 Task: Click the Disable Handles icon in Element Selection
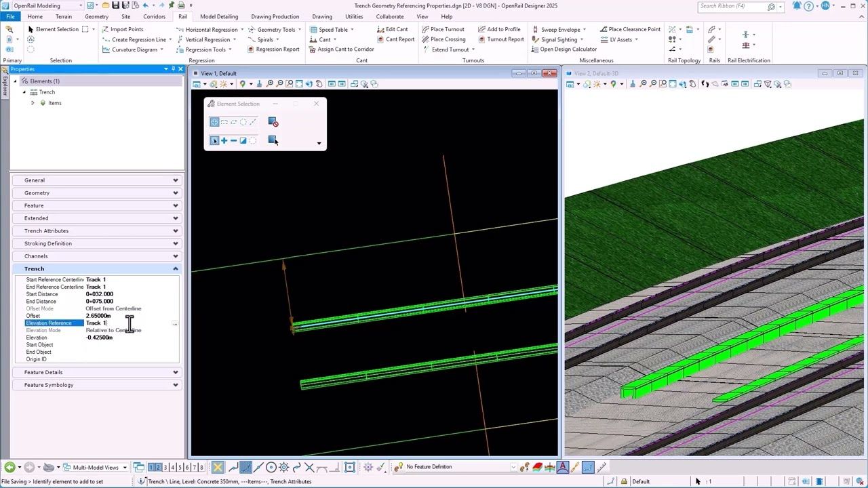(273, 122)
